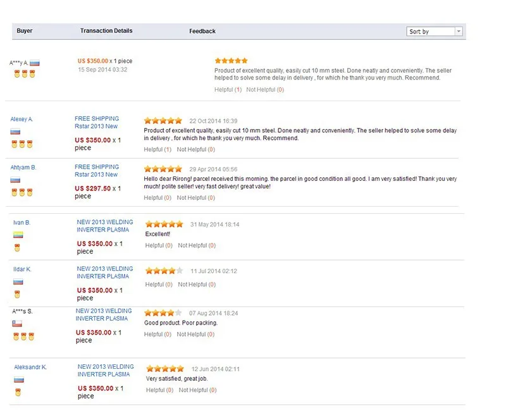This screenshot has height=420, width=506.
Task: Open Ildar K. buyer profile link
Action: [x=22, y=269]
